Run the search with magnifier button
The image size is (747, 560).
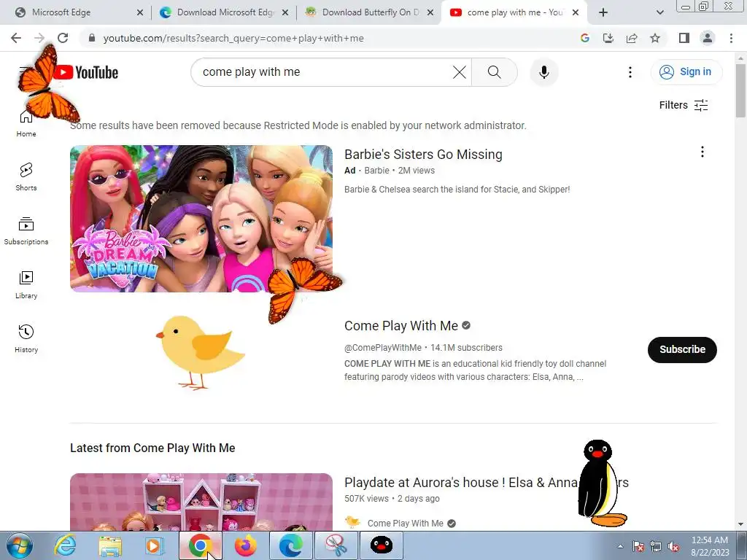pos(495,72)
